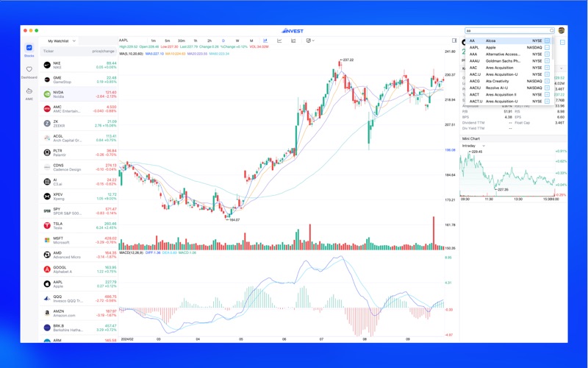588x368 pixels.
Task: Open the chart settings dropdown arrow
Action: point(313,40)
